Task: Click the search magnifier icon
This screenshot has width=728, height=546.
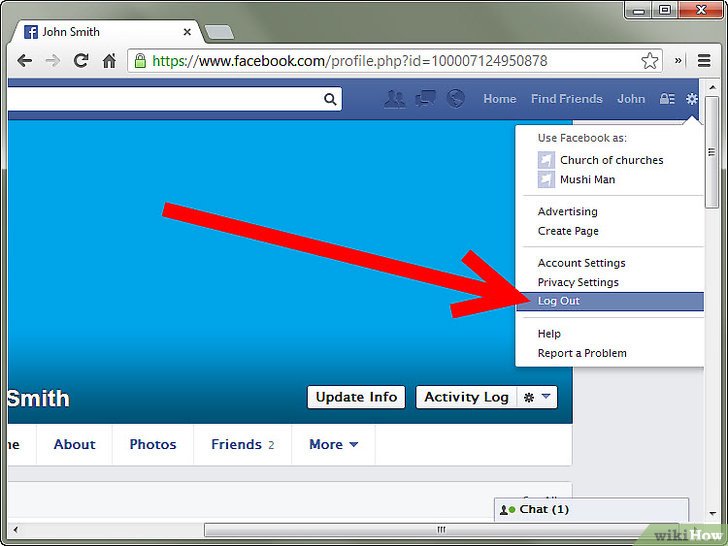Action: pos(330,99)
